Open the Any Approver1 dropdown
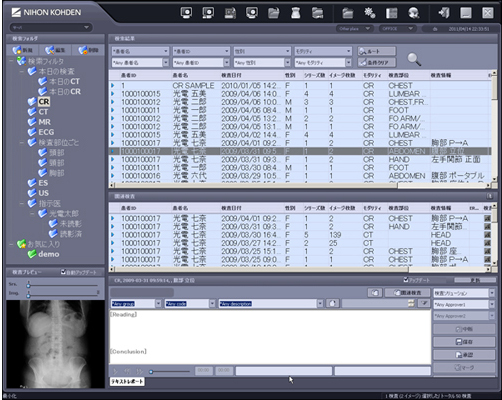This screenshot has height=400, width=502. [x=492, y=304]
